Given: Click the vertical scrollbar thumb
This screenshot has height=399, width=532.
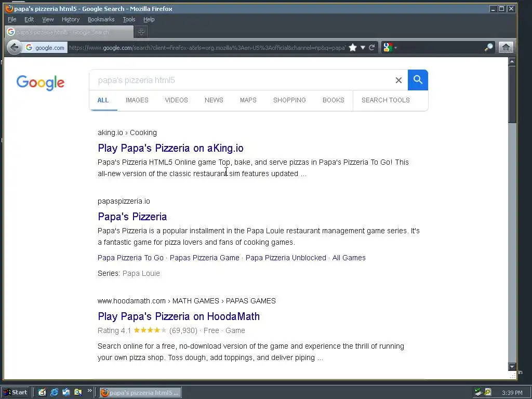Looking at the screenshot, I should (512, 95).
